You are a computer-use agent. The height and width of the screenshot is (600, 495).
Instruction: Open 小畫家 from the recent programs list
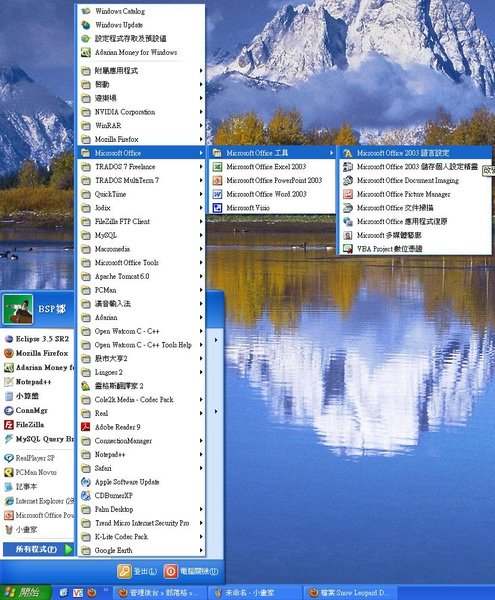click(37, 530)
